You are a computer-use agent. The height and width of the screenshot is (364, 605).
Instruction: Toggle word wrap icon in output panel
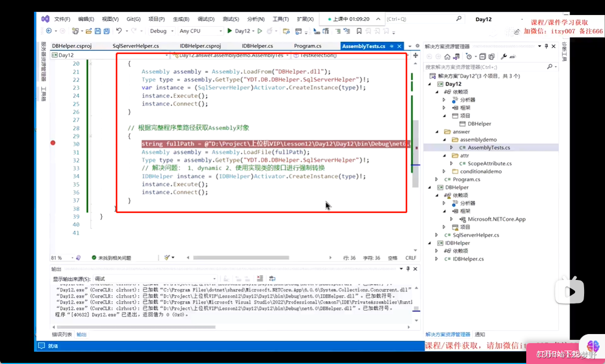272,278
